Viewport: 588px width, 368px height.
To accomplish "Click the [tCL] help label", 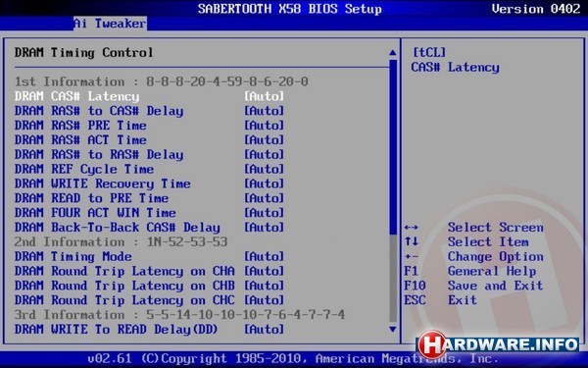I will point(429,53).
